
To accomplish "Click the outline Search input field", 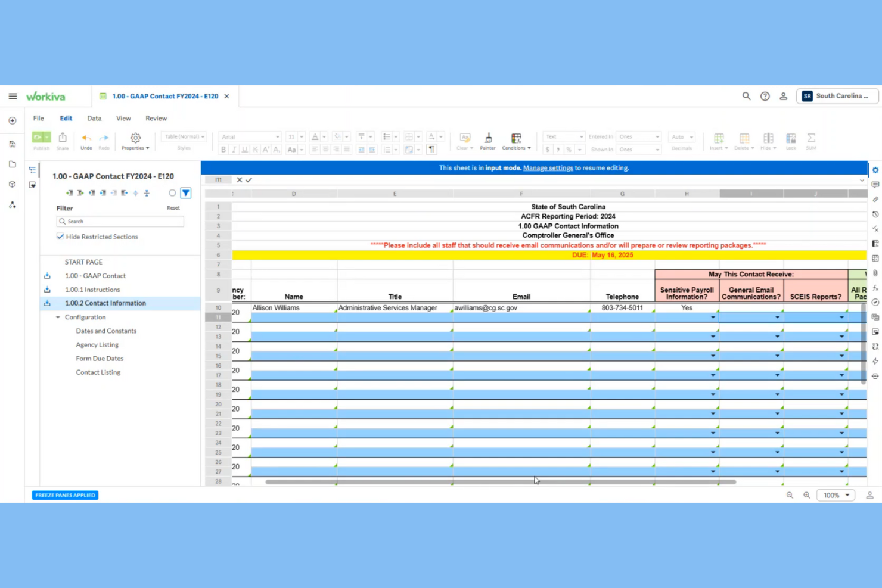I will 120,222.
